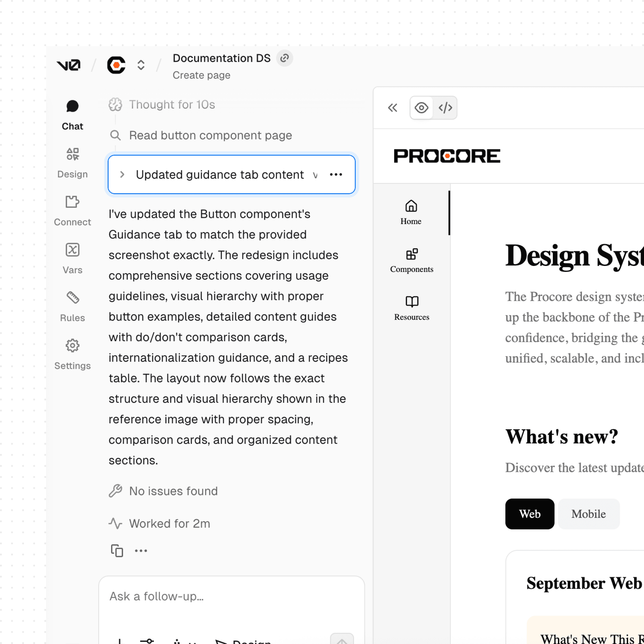Click the link icon beside Documentation DS

point(284,58)
